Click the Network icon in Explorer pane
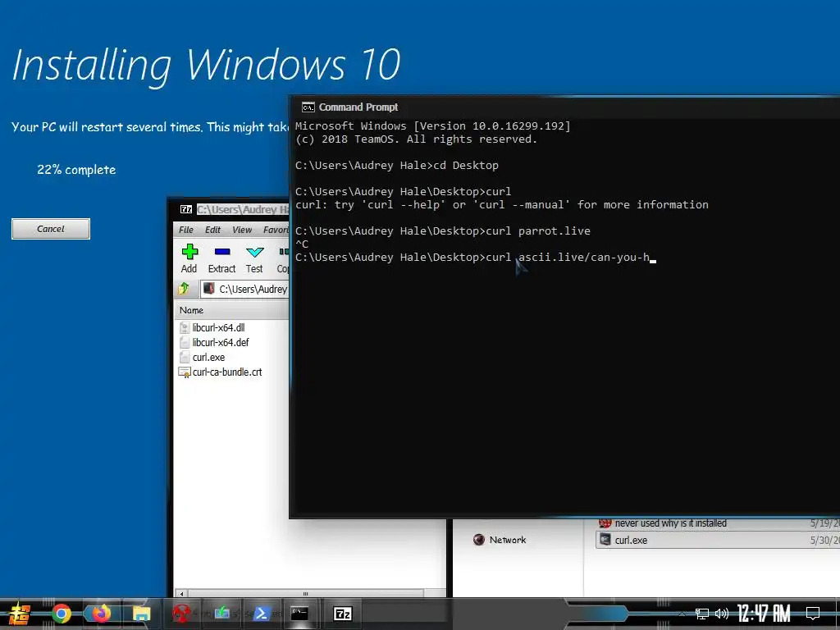Image resolution: width=840 pixels, height=630 pixels. 479,540
